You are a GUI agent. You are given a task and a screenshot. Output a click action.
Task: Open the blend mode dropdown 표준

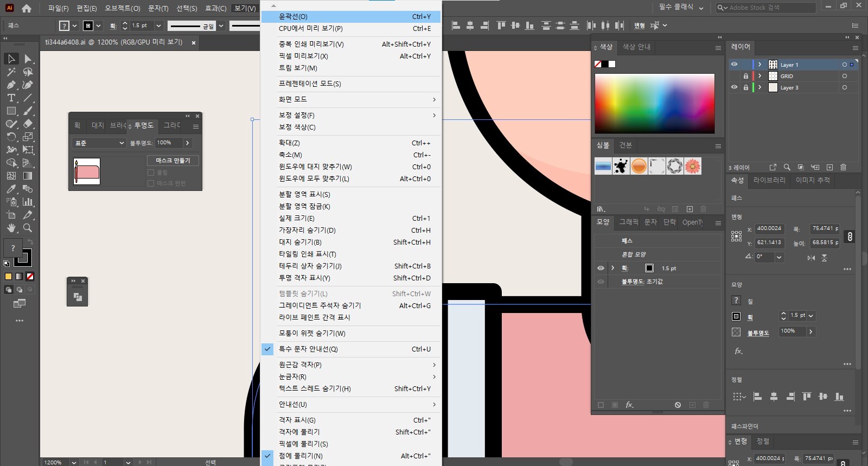coord(99,143)
